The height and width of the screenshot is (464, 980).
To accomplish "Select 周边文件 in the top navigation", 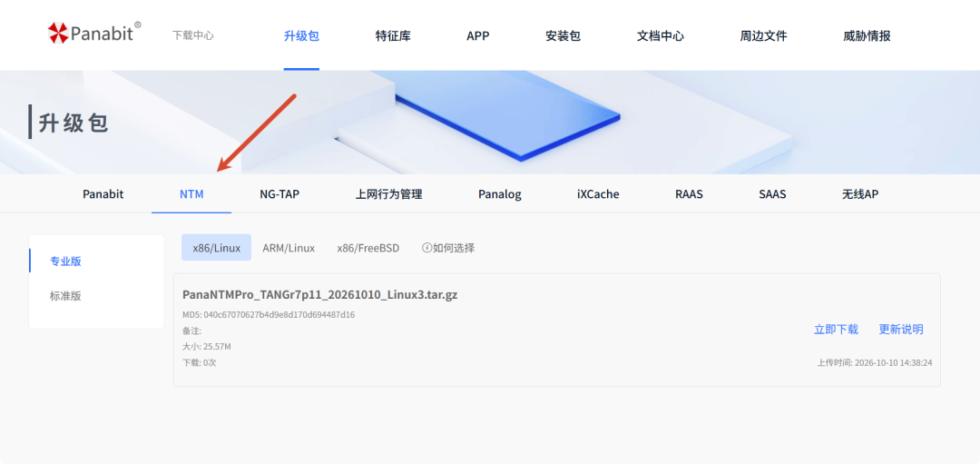I will click(x=764, y=35).
